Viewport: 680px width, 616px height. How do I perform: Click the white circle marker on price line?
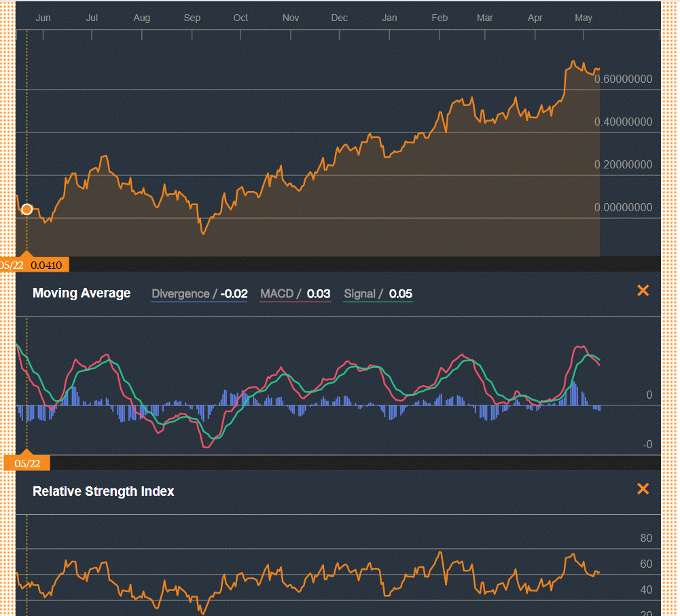[27, 209]
